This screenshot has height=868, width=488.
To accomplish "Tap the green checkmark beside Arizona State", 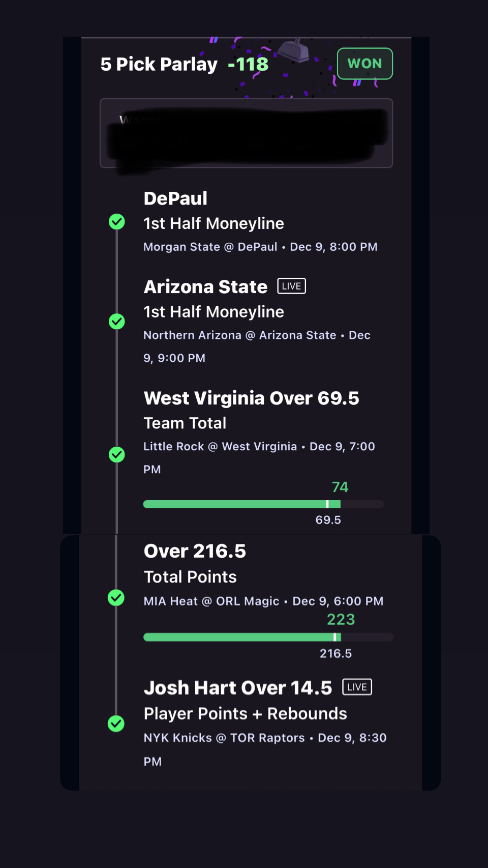I will (117, 322).
